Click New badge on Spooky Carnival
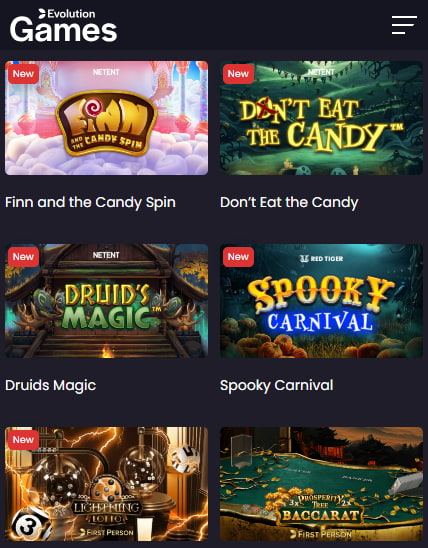The width and height of the screenshot is (428, 548). click(238, 257)
